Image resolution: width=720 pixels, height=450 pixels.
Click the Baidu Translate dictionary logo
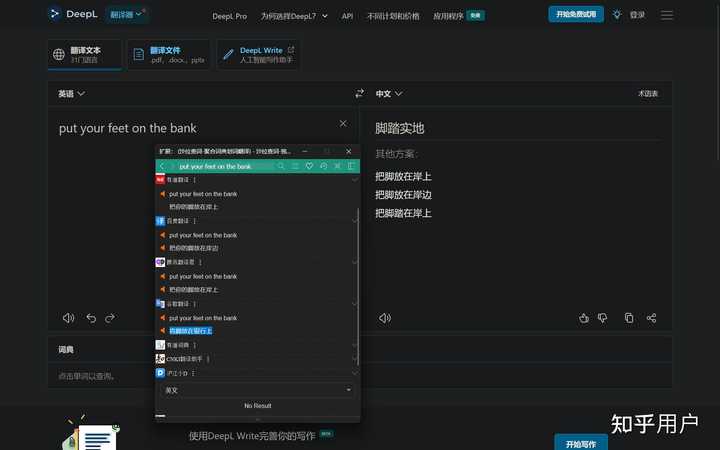[x=160, y=221]
